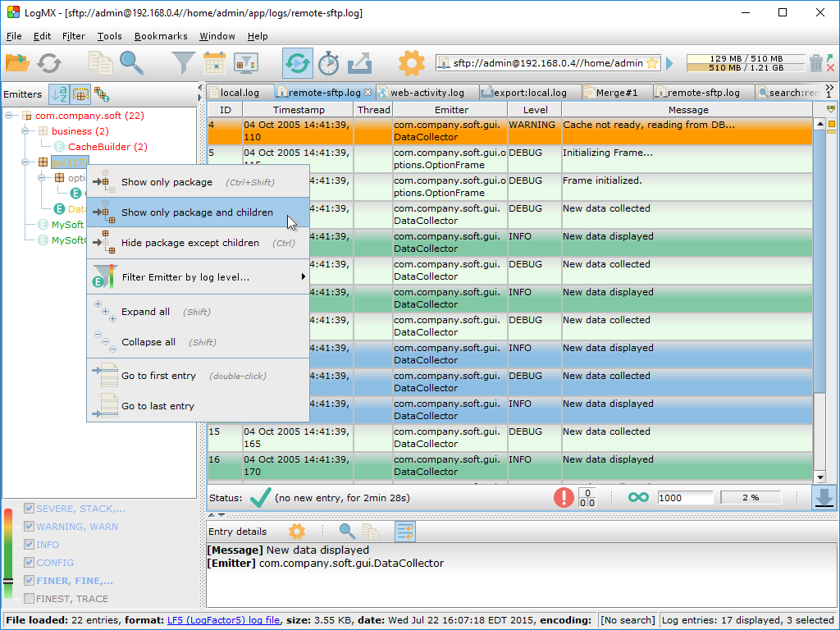Screen dimensions: 840x630
Task: Click the trash can memory cleanup icon
Action: pos(815,63)
